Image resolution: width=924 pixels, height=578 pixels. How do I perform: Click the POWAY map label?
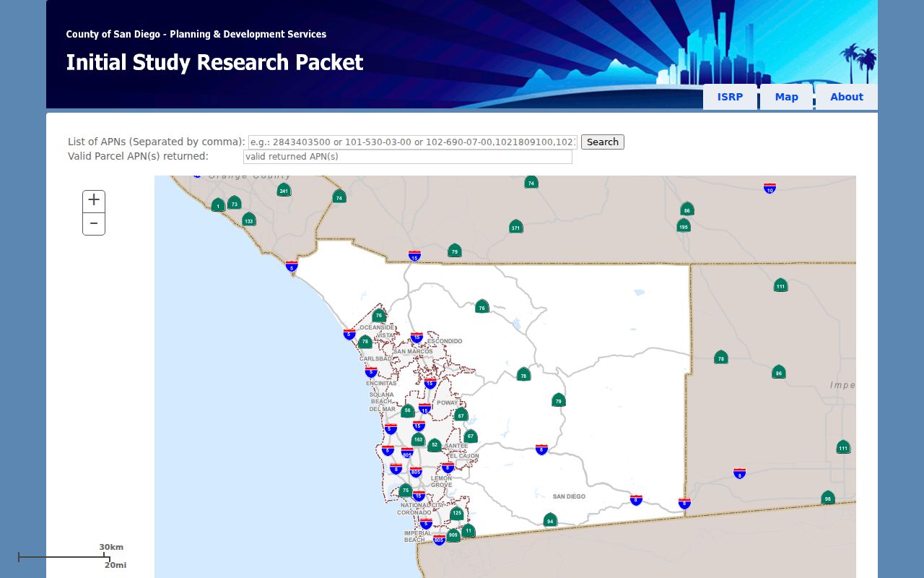(448, 403)
